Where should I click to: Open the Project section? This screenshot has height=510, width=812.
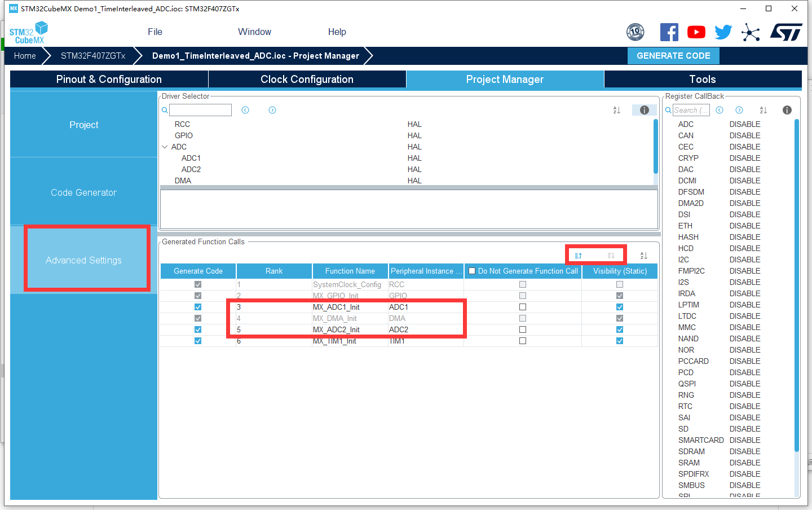tap(83, 125)
